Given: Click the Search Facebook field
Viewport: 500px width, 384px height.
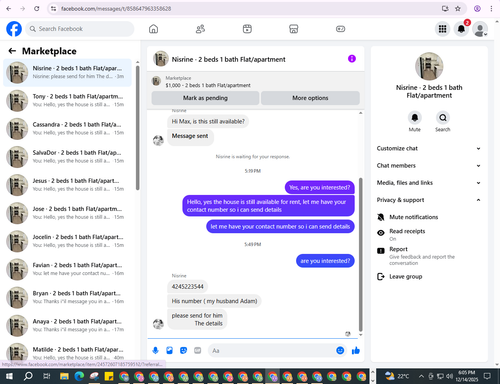Looking at the screenshot, I should click(80, 29).
